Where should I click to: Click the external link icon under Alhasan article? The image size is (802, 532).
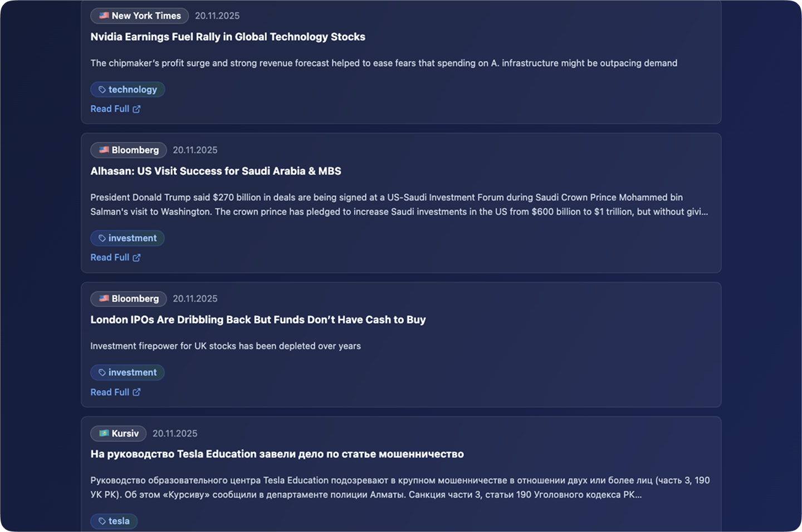pos(136,258)
